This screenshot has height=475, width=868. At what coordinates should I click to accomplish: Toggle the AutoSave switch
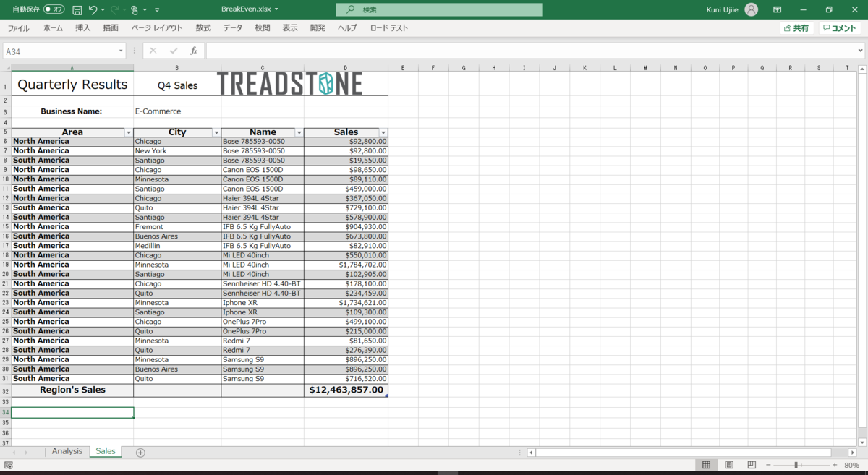point(54,9)
